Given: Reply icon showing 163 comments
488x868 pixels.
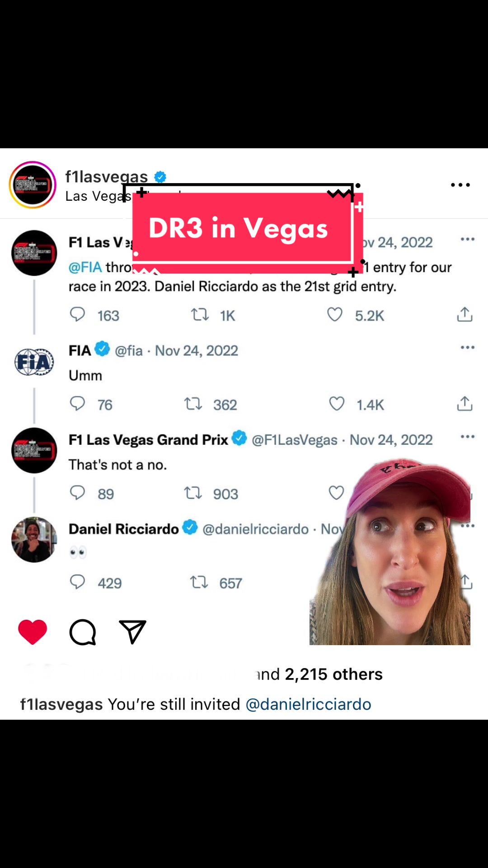Looking at the screenshot, I should [77, 315].
